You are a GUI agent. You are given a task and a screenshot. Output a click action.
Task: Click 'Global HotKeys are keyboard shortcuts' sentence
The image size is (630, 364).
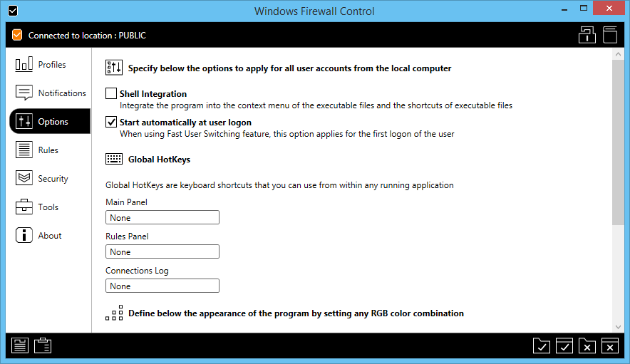pos(279,185)
